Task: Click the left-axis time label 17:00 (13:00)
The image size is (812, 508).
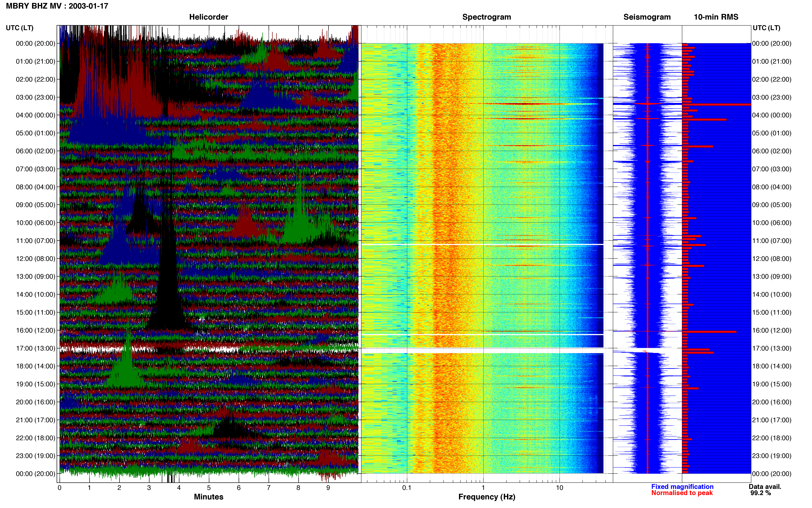Action: click(36, 348)
